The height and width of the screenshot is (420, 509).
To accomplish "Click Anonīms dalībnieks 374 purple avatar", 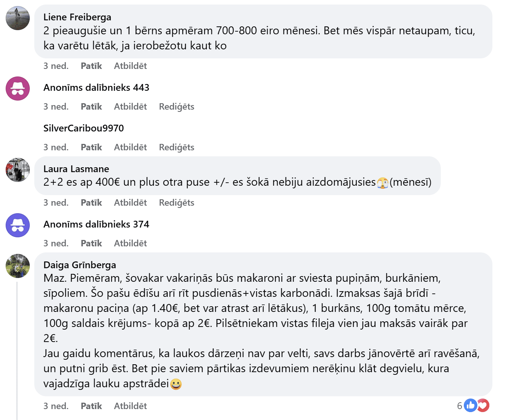I will click(18, 225).
